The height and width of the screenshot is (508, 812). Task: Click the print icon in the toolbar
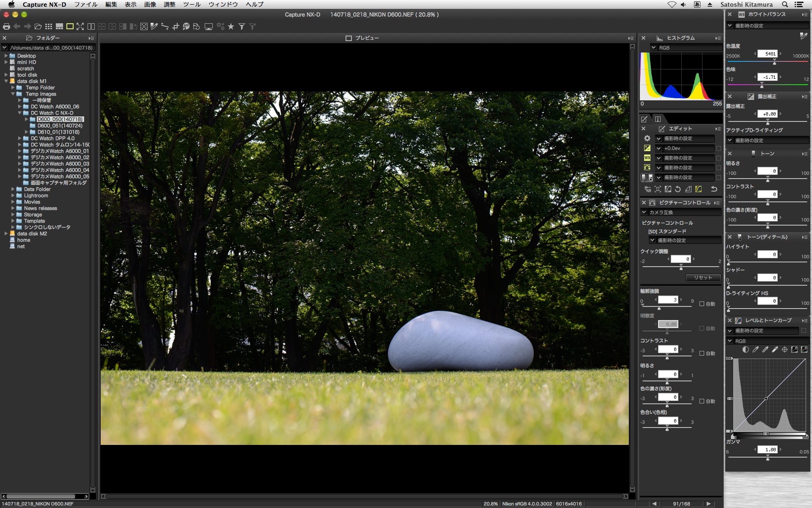click(6, 26)
